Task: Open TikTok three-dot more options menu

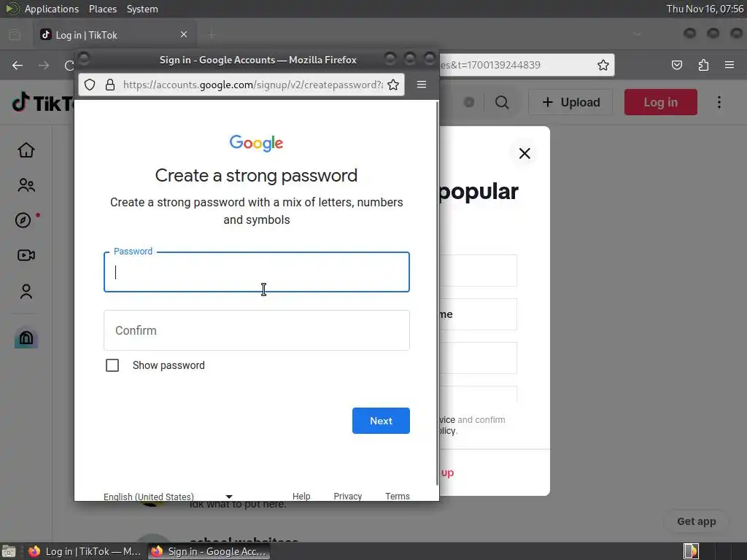Action: tap(719, 102)
